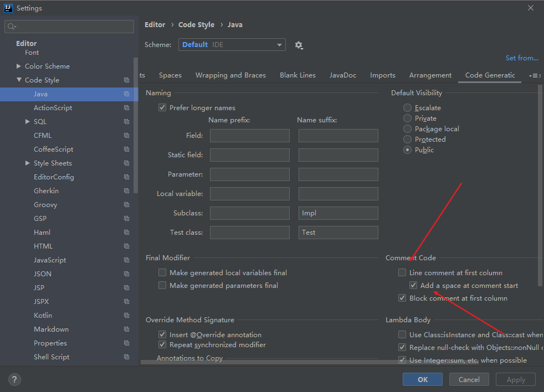Open Font settings in the tree

32,53
